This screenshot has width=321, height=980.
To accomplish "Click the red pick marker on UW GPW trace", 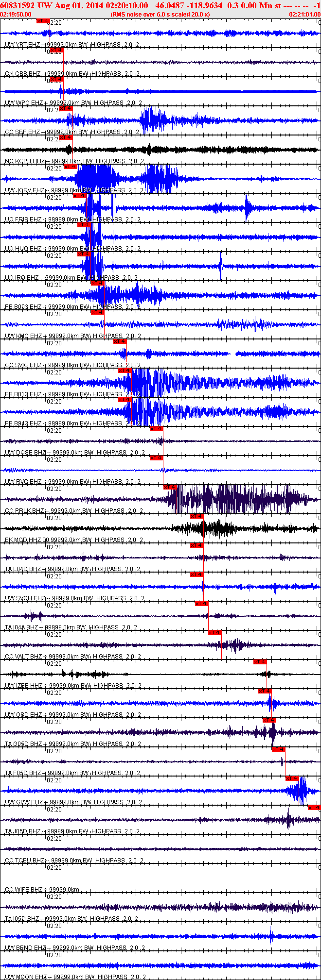I will 292,778.
